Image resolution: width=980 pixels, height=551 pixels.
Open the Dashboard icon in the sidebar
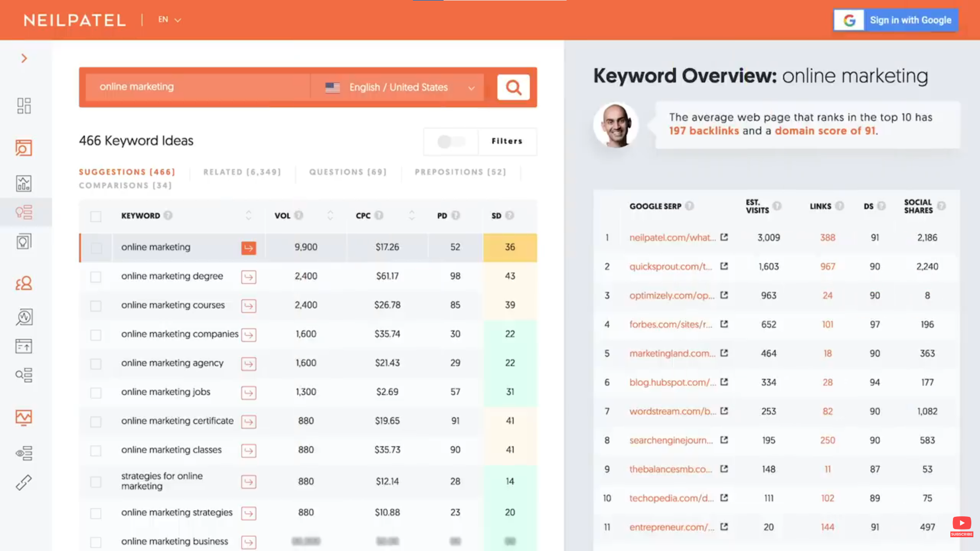23,106
